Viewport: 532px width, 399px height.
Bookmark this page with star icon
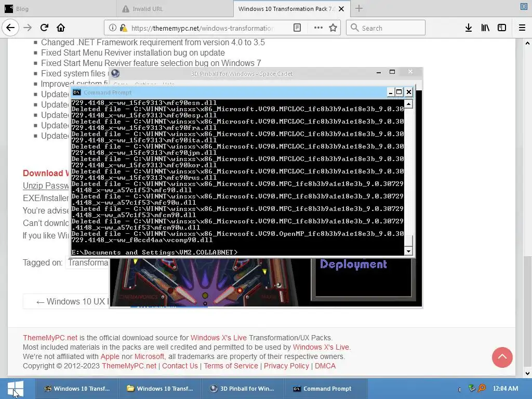pos(333,28)
